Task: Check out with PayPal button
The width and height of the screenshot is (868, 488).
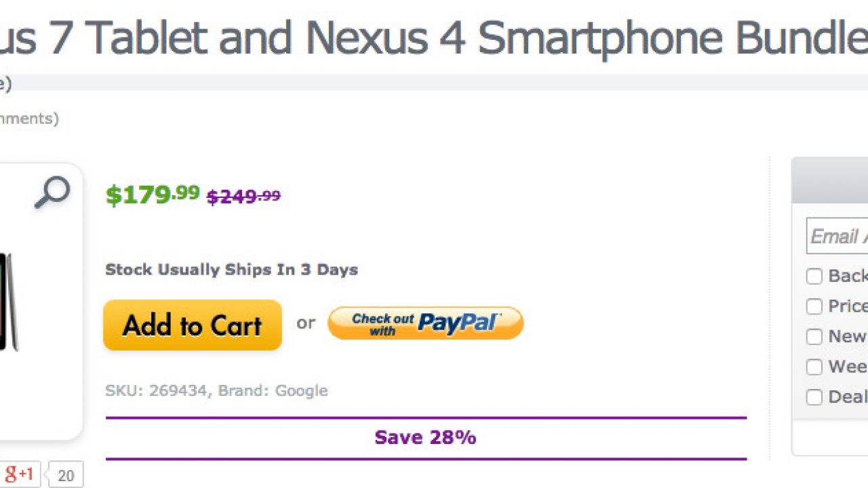Action: click(425, 323)
